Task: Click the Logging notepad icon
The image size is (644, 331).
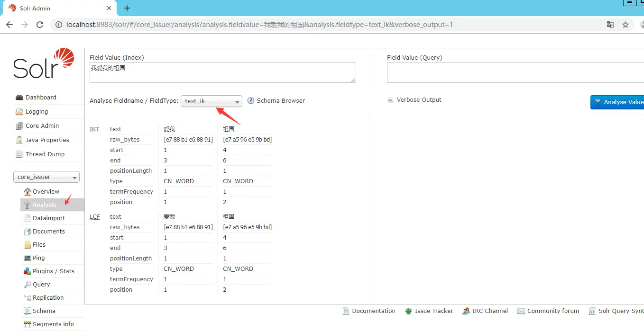Action: [19, 112]
